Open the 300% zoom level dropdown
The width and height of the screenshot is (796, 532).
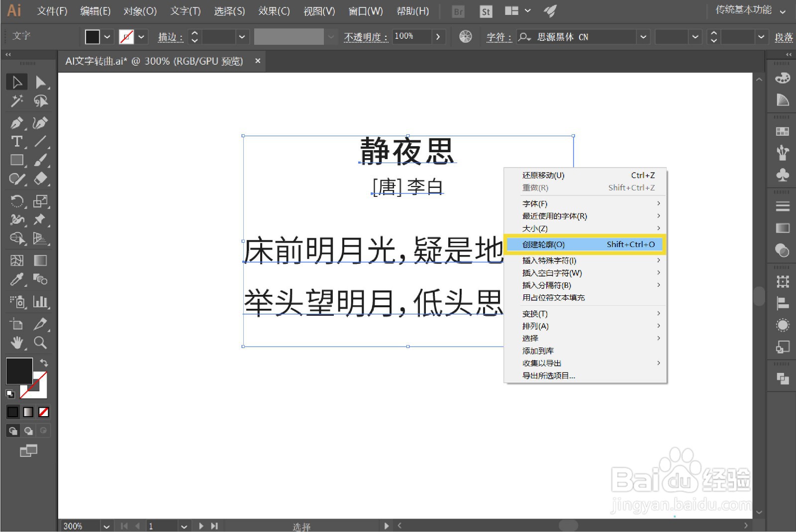click(106, 526)
